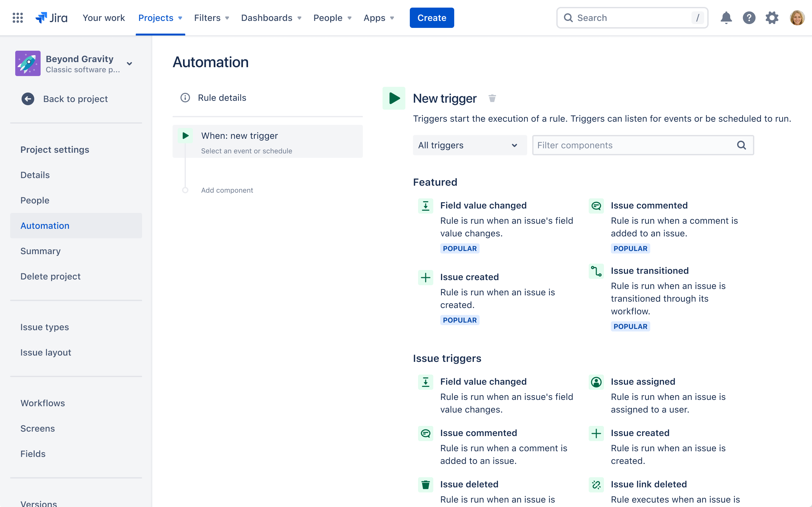Select Automation in the sidebar
The height and width of the screenshot is (507, 812).
[x=45, y=225]
